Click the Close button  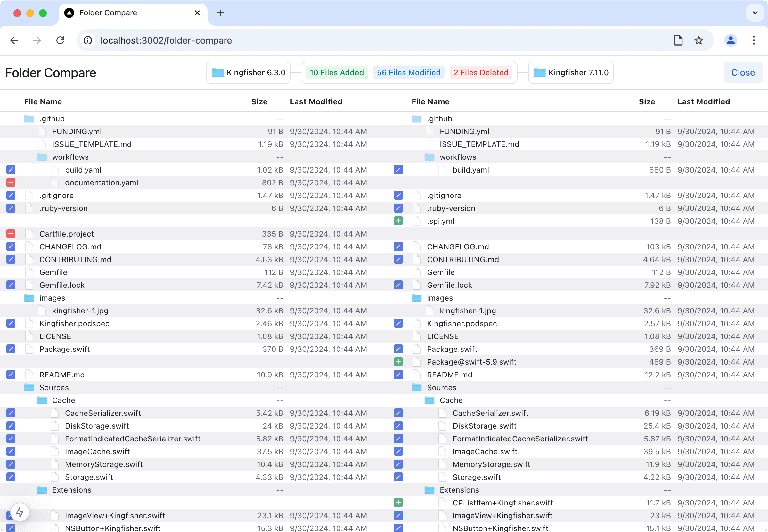pyautogui.click(x=743, y=72)
